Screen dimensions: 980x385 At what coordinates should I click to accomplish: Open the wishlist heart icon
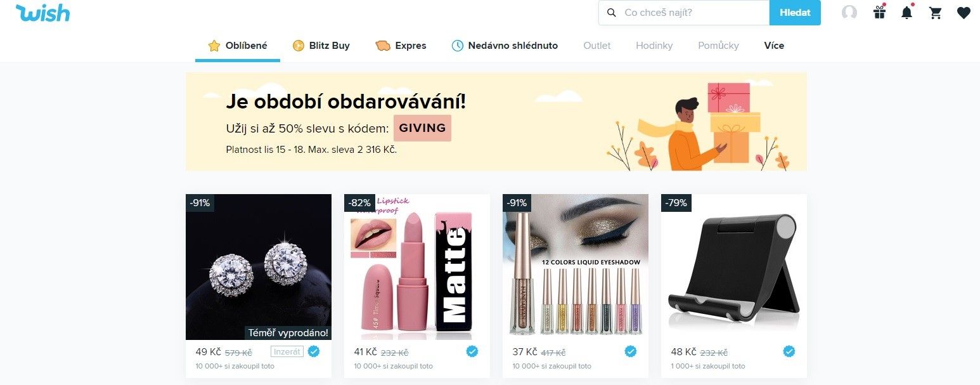coord(964,13)
